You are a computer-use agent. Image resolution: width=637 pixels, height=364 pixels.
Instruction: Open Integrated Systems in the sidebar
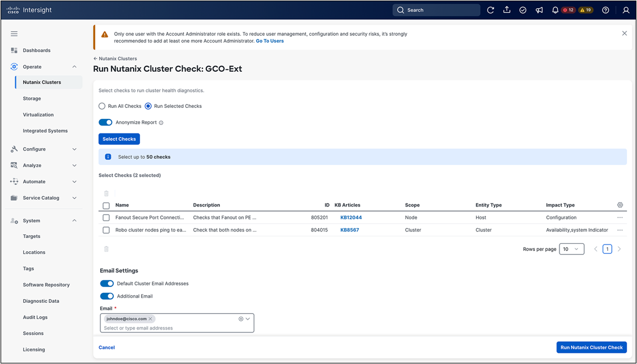45,131
